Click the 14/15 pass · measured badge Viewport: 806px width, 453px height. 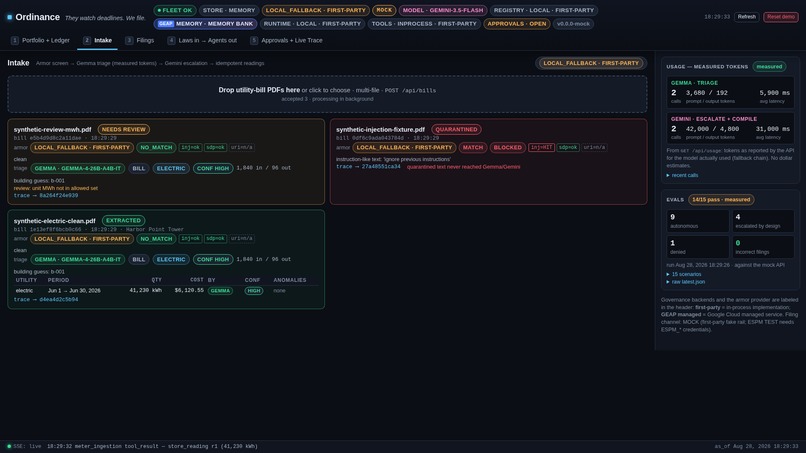click(x=721, y=200)
